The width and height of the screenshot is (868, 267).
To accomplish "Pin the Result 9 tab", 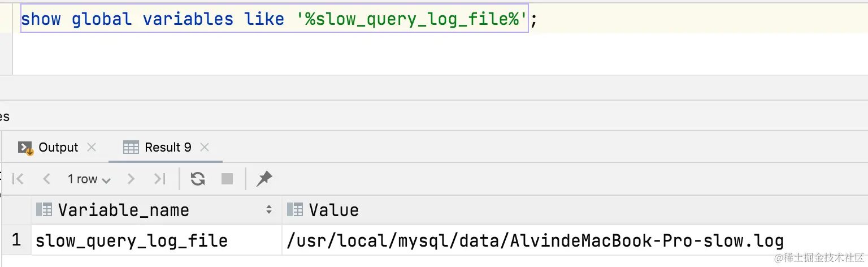I will [264, 179].
